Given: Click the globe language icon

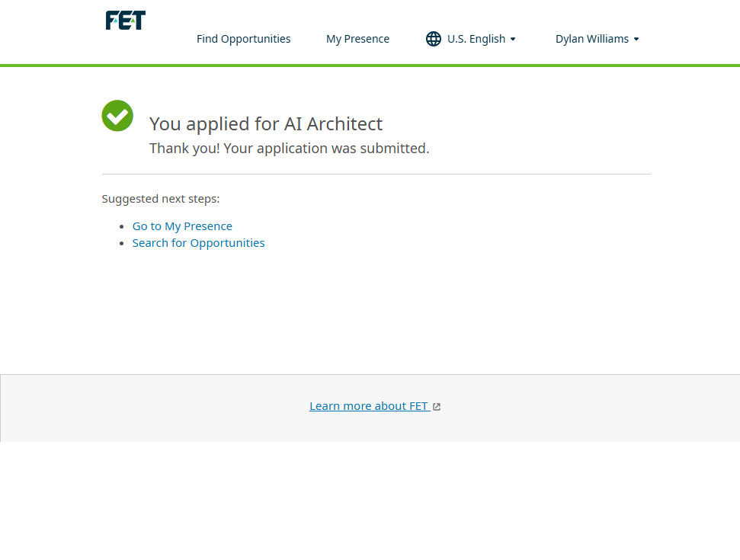Looking at the screenshot, I should click(434, 39).
